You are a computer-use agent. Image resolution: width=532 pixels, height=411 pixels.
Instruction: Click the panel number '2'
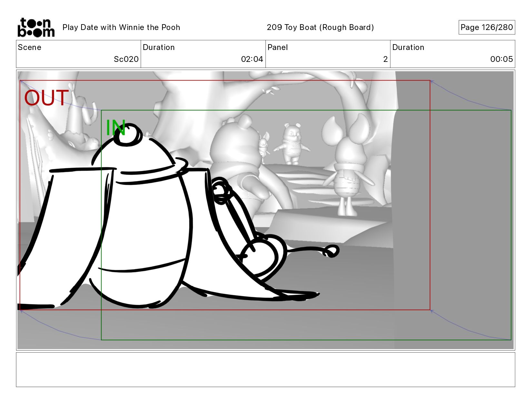(x=385, y=59)
